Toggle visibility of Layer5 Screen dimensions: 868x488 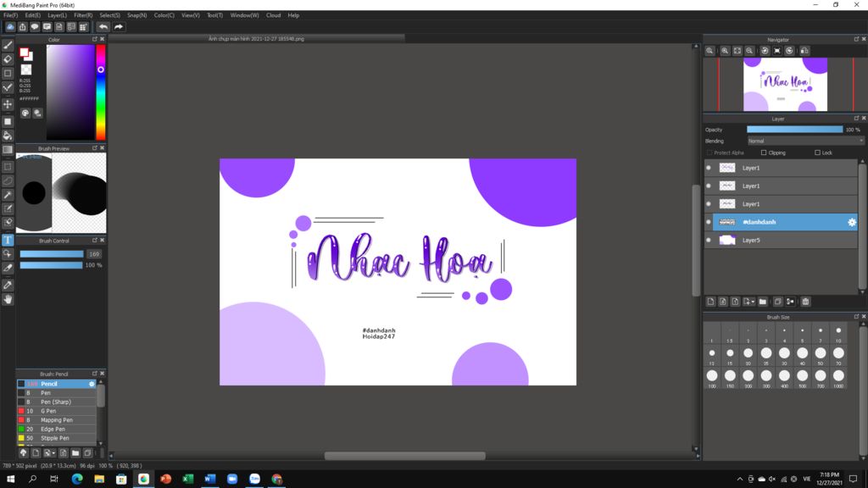(x=709, y=240)
